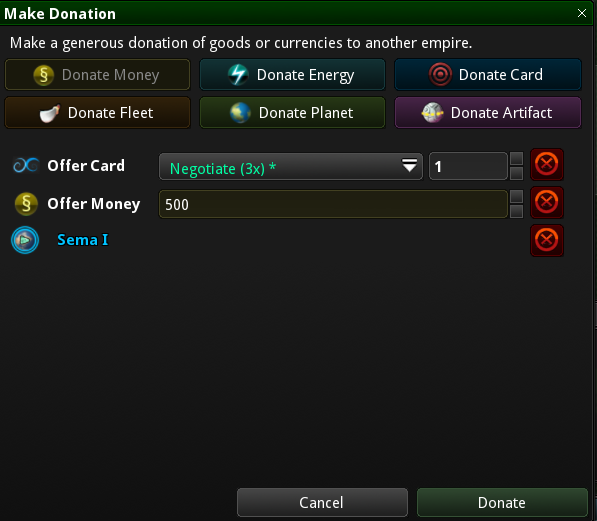Cancel the donation dialog
Viewport: 597px width, 521px height.
[x=322, y=503]
